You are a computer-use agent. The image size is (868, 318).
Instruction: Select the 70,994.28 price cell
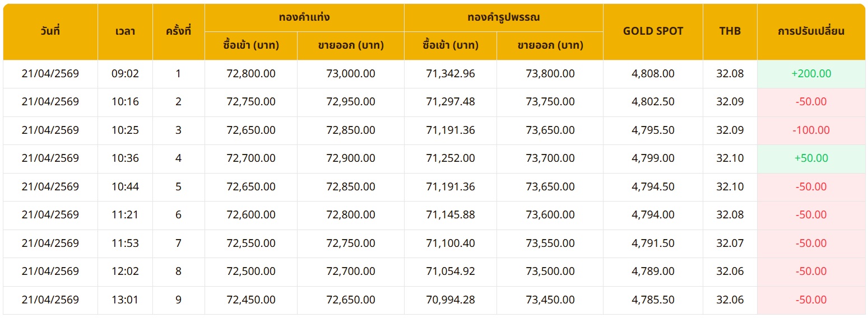pos(450,300)
